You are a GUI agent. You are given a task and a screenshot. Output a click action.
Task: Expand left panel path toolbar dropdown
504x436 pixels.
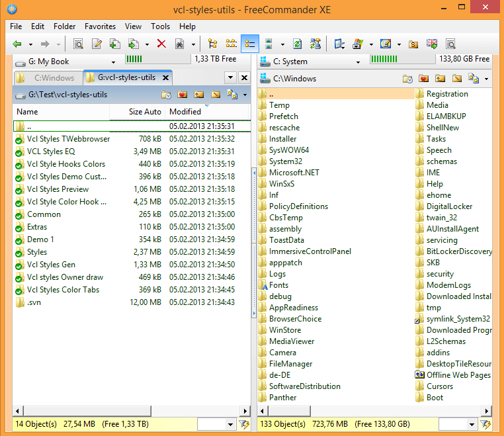coord(245,95)
